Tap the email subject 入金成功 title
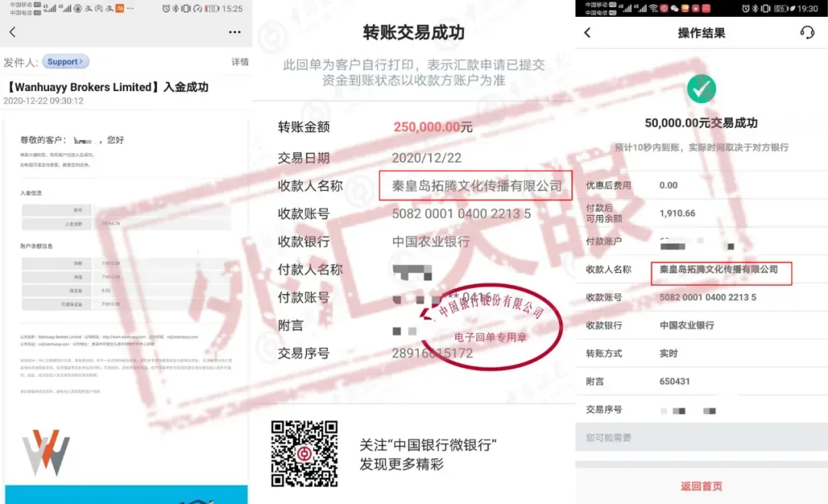The height and width of the screenshot is (504, 828). pyautogui.click(x=108, y=87)
